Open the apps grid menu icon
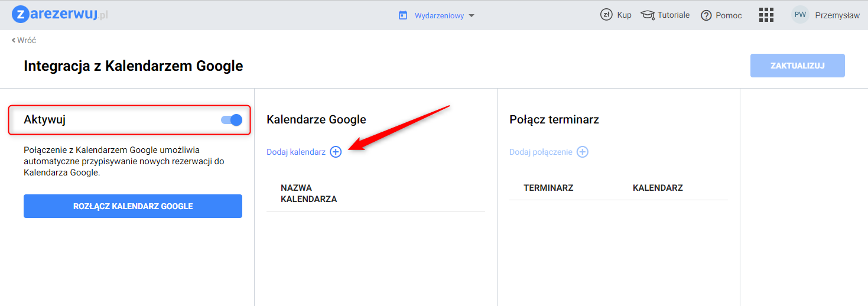Screen dimensions: 868x306 pyautogui.click(x=766, y=15)
